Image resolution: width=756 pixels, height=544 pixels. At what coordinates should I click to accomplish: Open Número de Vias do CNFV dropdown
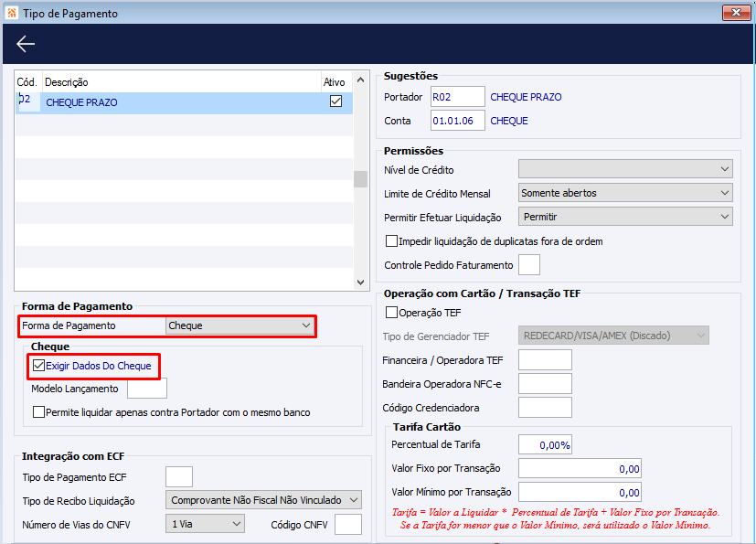coord(206,524)
